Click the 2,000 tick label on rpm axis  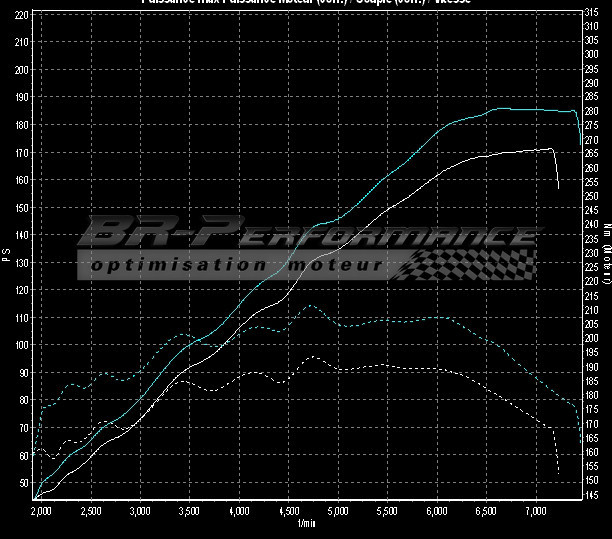coord(41,510)
